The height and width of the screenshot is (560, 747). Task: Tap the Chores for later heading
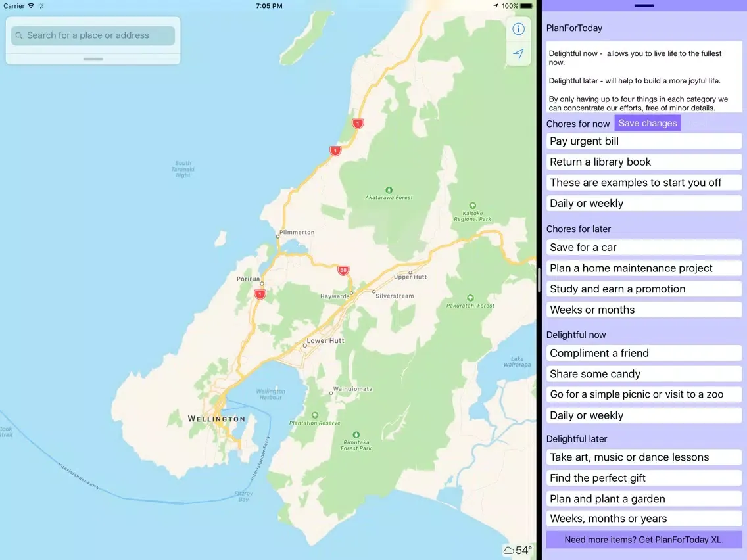pos(579,229)
